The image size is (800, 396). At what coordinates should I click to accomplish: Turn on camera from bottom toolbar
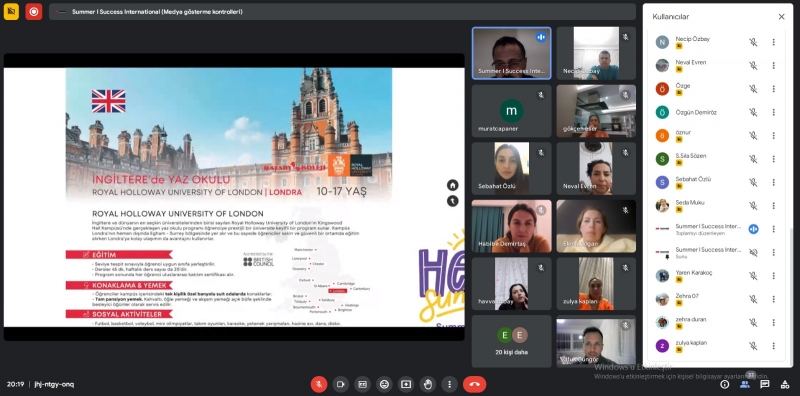[340, 384]
